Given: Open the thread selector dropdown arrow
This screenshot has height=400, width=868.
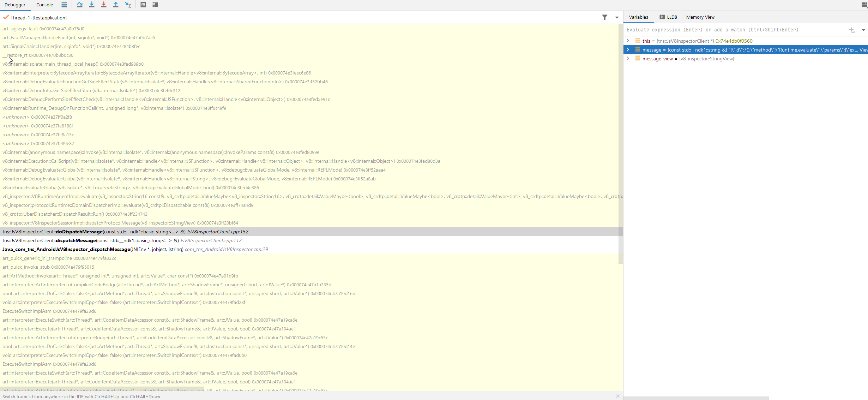Looking at the screenshot, I should (x=617, y=17).
